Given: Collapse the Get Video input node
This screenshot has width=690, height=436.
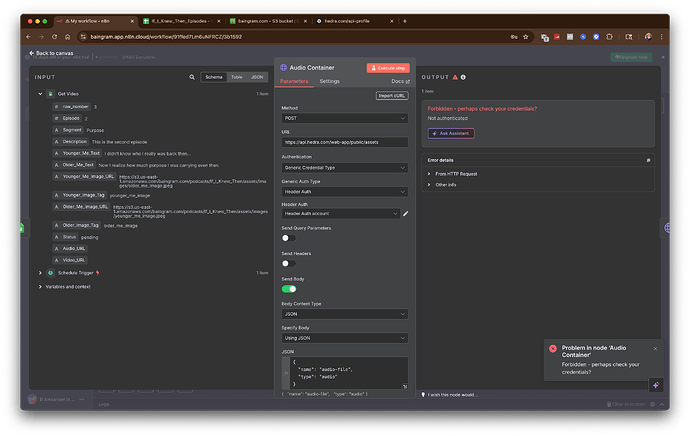Looking at the screenshot, I should [40, 94].
